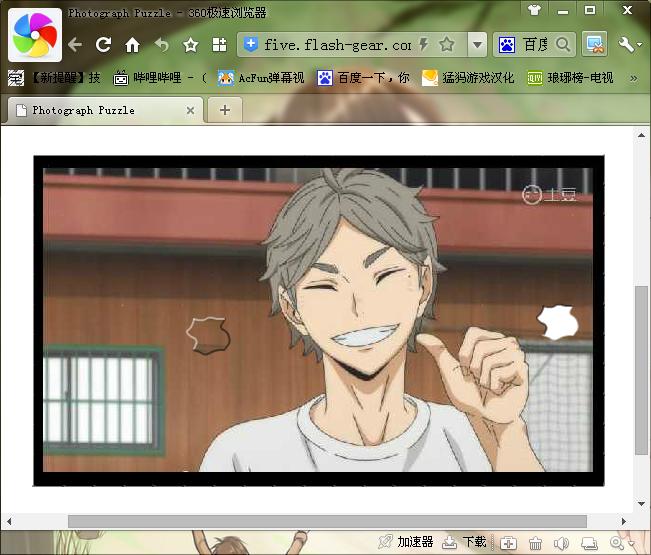Viewport: 651px width, 555px height.
Task: Open the favorites star in the toolbar
Action: [190, 45]
